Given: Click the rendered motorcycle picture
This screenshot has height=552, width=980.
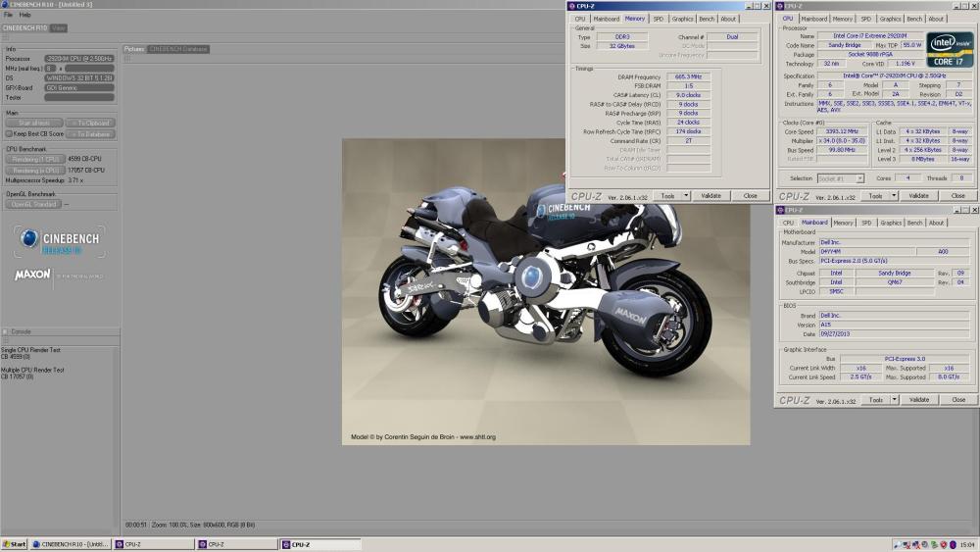Looking at the screenshot, I should click(x=546, y=292).
